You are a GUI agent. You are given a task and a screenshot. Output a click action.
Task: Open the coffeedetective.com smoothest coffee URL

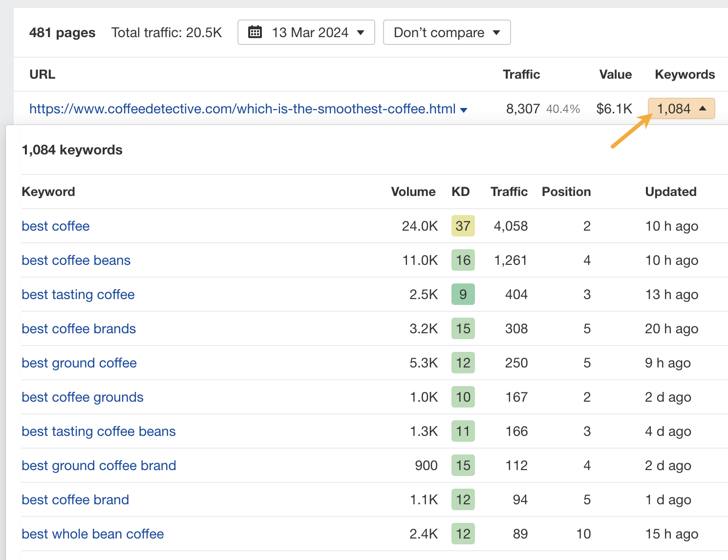tap(242, 108)
